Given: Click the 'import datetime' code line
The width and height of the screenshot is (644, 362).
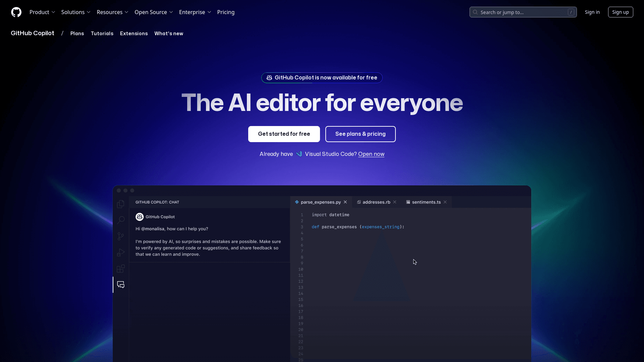Looking at the screenshot, I should (330, 215).
